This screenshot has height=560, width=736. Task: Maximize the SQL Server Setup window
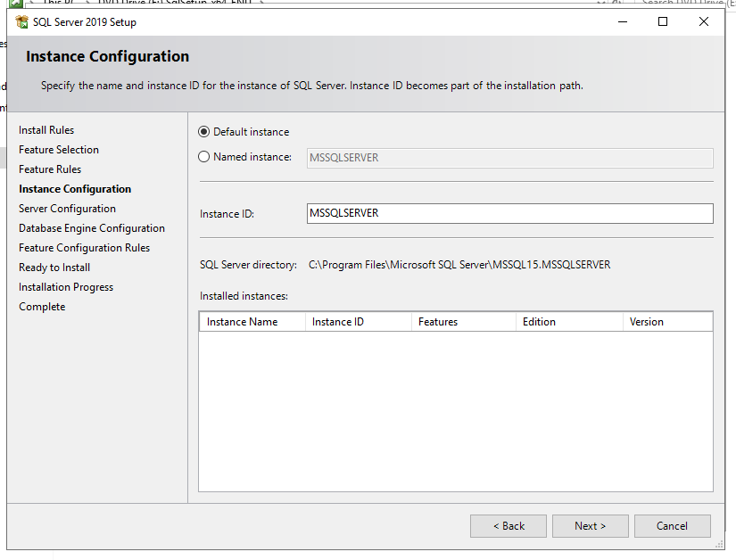click(663, 21)
